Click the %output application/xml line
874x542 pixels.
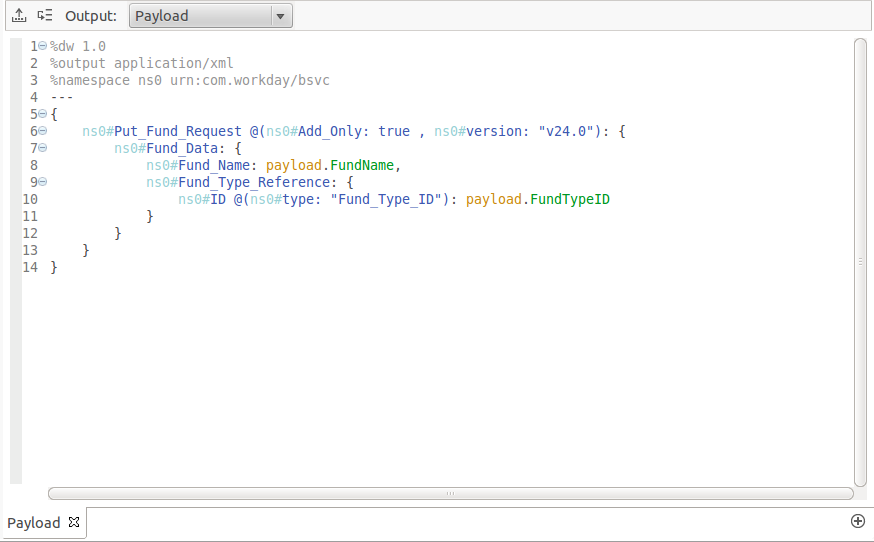[x=141, y=63]
